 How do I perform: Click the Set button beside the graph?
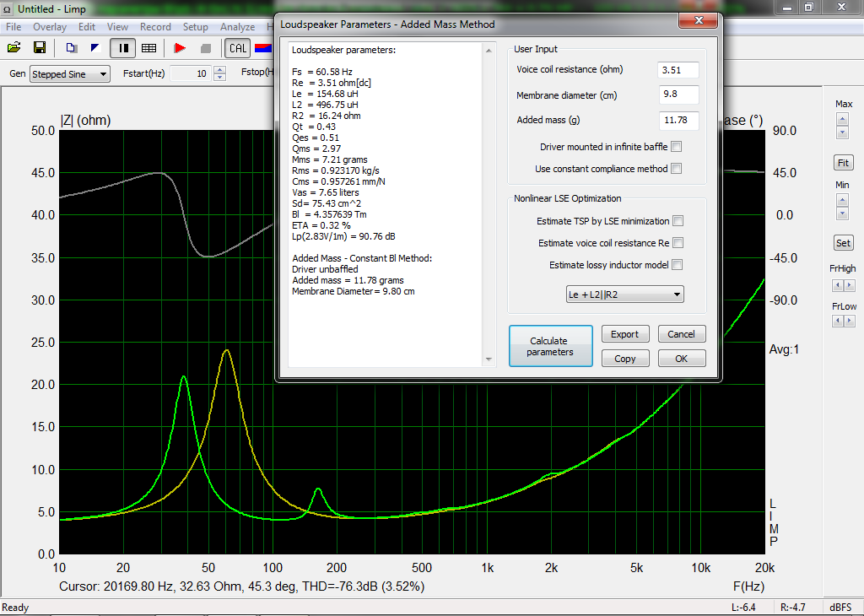pyautogui.click(x=843, y=243)
